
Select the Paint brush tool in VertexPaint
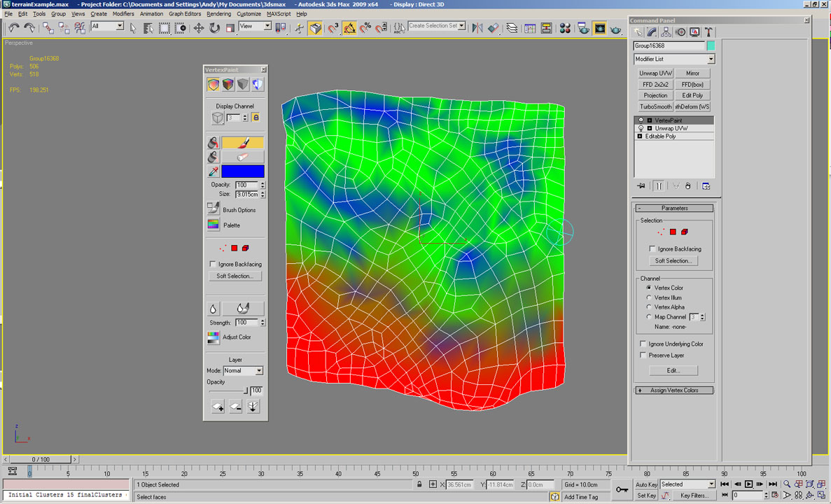point(242,143)
